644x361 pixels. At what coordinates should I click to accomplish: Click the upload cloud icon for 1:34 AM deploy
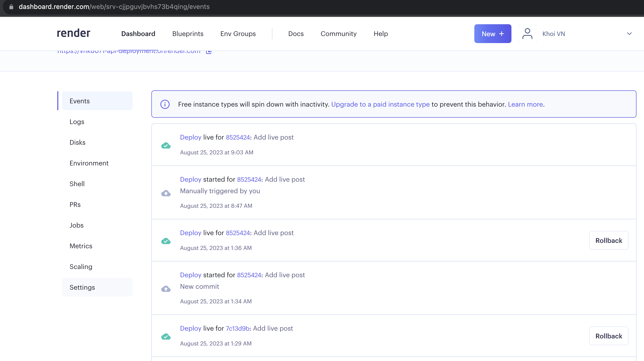(x=166, y=289)
